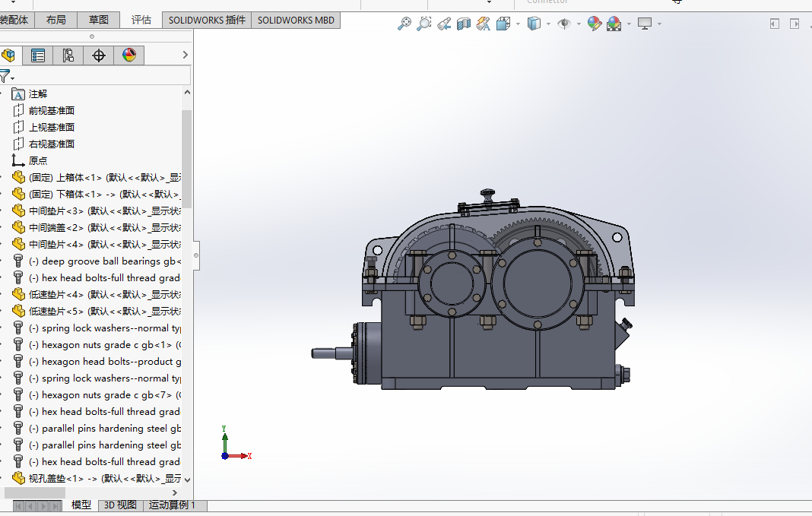Open the FeatureManager design tree tab
The height and width of the screenshot is (516, 812).
coord(9,55)
